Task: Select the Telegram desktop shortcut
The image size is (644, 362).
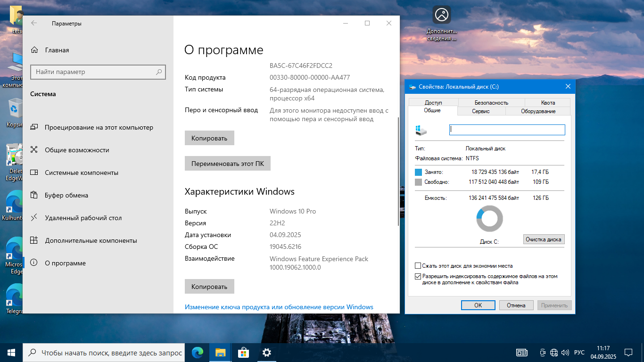Action: [14, 299]
